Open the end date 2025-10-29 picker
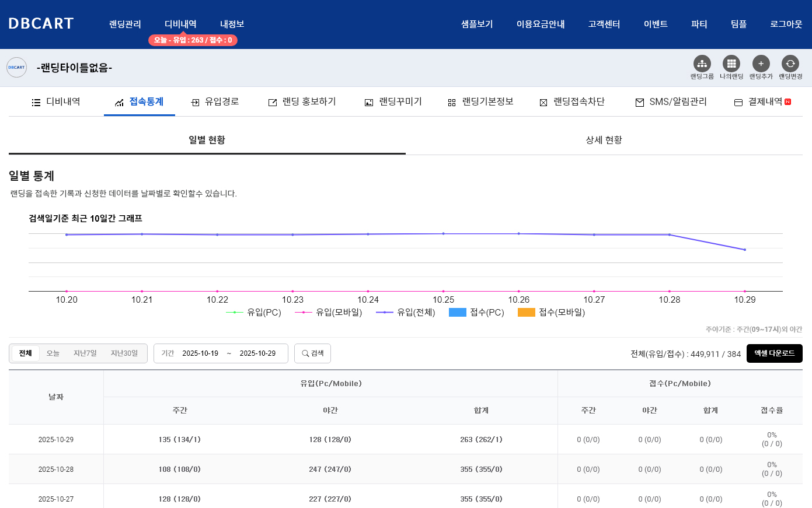 point(257,353)
